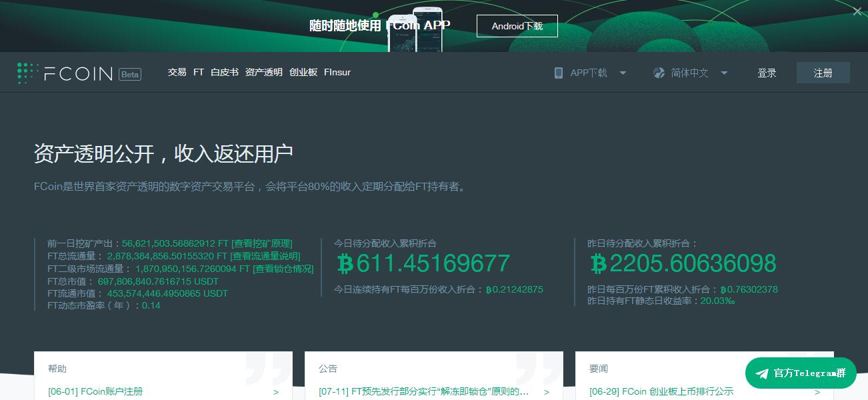Close the FCoin APP promotion banner

pyautogui.click(x=857, y=11)
